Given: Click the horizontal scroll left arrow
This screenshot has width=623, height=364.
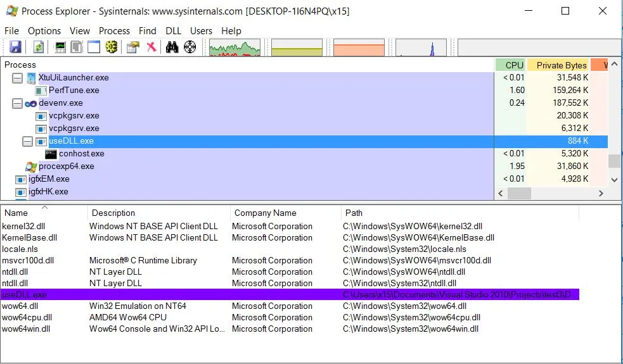Looking at the screenshot, I should [501, 193].
